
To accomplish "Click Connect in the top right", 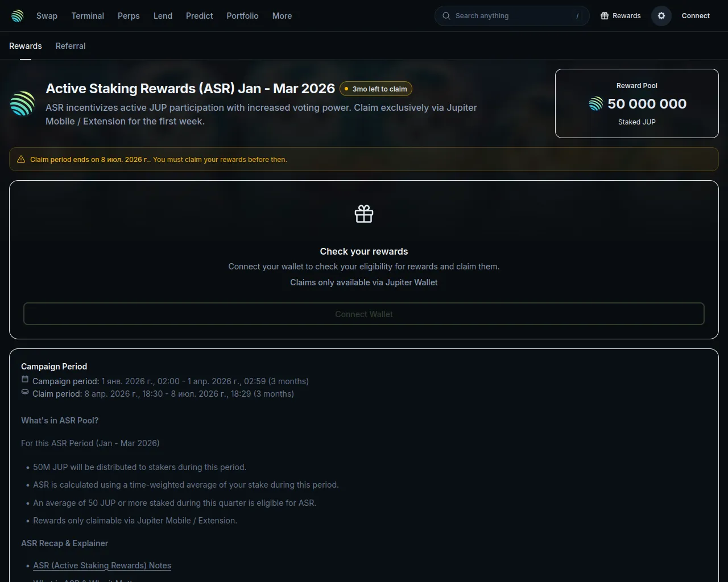I will 696,16.
